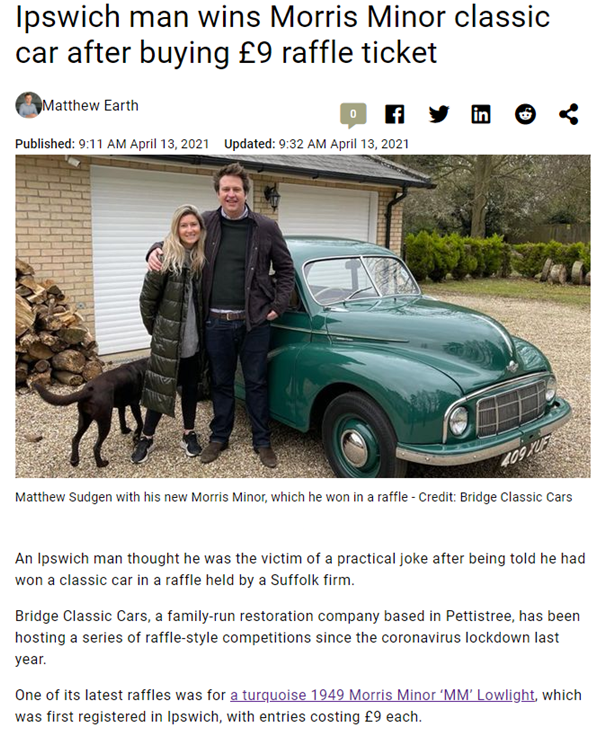This screenshot has height=746, width=605.
Task: Open author name Matthew Earth
Action: pyautogui.click(x=90, y=105)
